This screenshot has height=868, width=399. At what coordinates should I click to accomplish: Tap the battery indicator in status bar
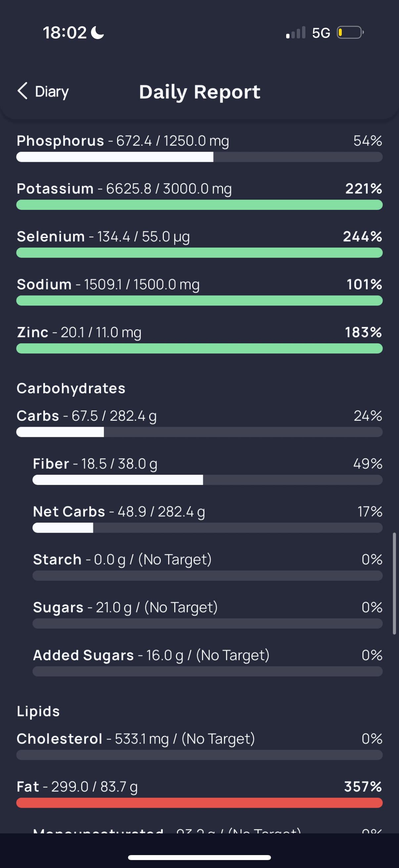350,33
